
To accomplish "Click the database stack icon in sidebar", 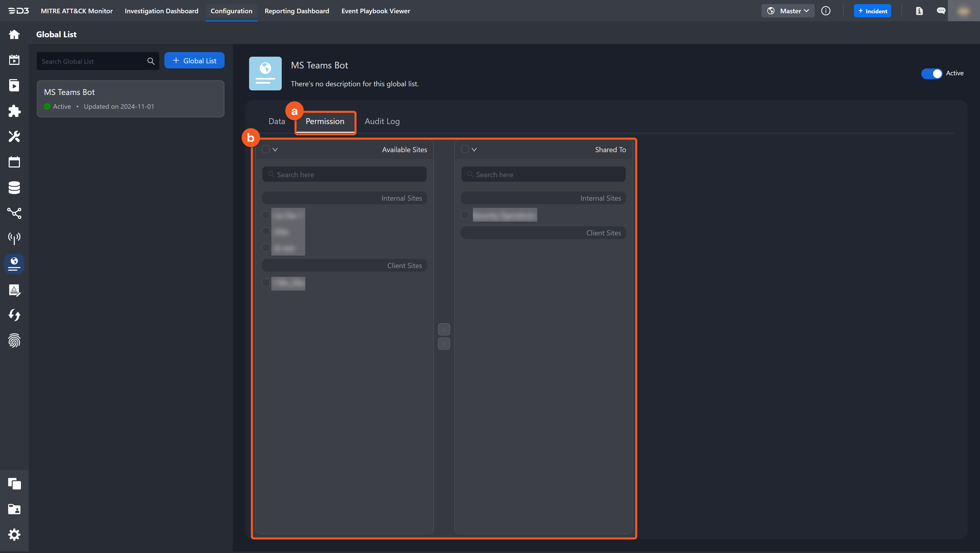I will 14,187.
